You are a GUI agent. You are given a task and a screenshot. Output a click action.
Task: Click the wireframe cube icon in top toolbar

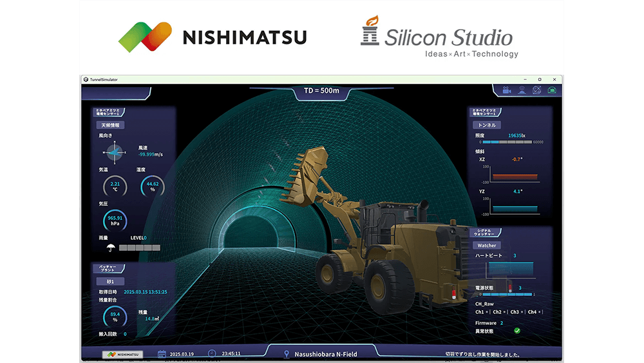[537, 90]
